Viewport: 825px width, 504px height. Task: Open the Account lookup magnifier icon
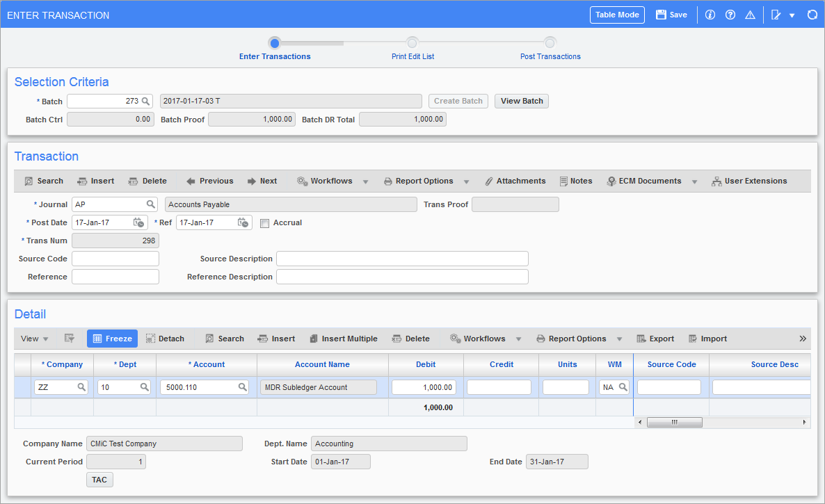[243, 387]
